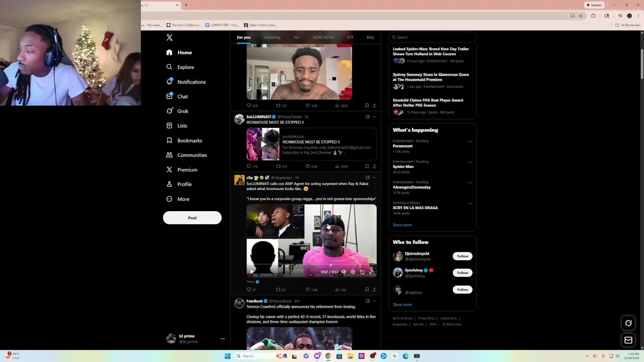Like the SoLLUMINATI Ironmouse post
This screenshot has height=362, width=644.
312,166
